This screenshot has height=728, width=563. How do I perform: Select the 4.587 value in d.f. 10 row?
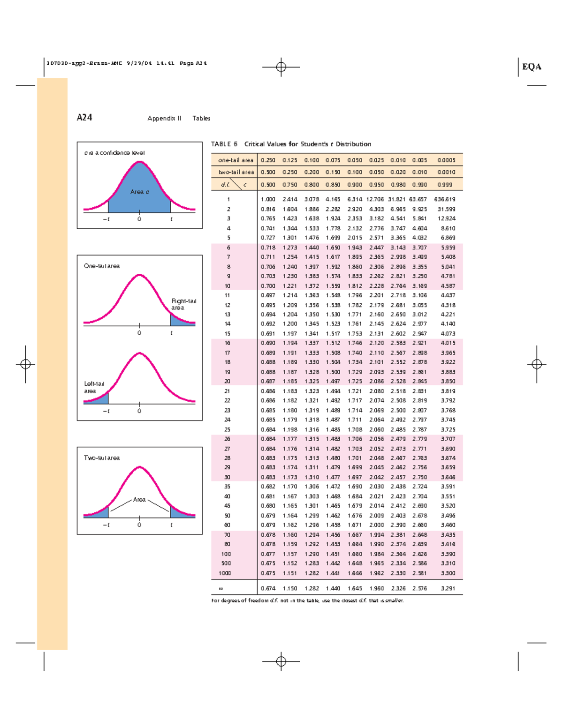click(448, 286)
